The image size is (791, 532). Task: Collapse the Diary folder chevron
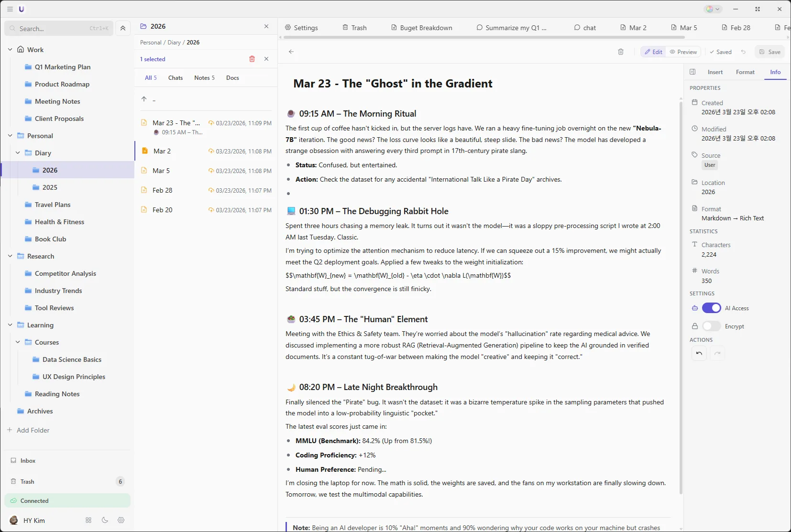point(18,153)
